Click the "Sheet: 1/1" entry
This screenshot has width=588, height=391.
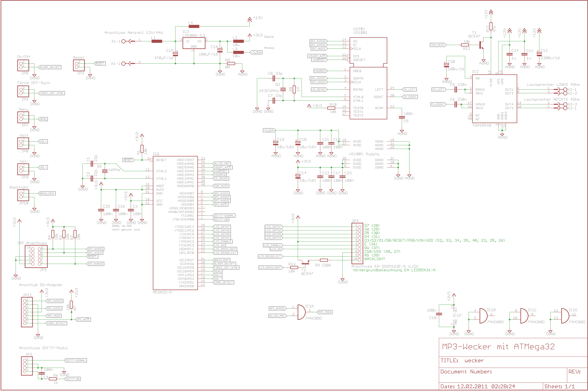(559, 387)
